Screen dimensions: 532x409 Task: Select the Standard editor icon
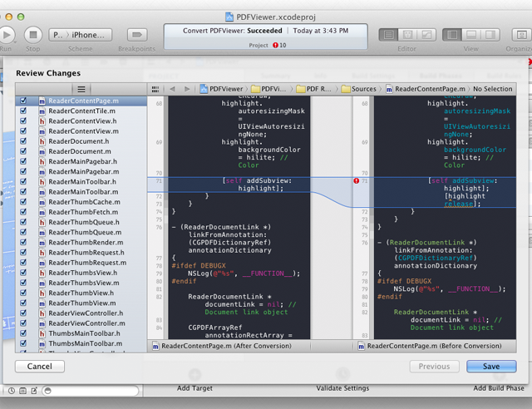[x=388, y=35]
